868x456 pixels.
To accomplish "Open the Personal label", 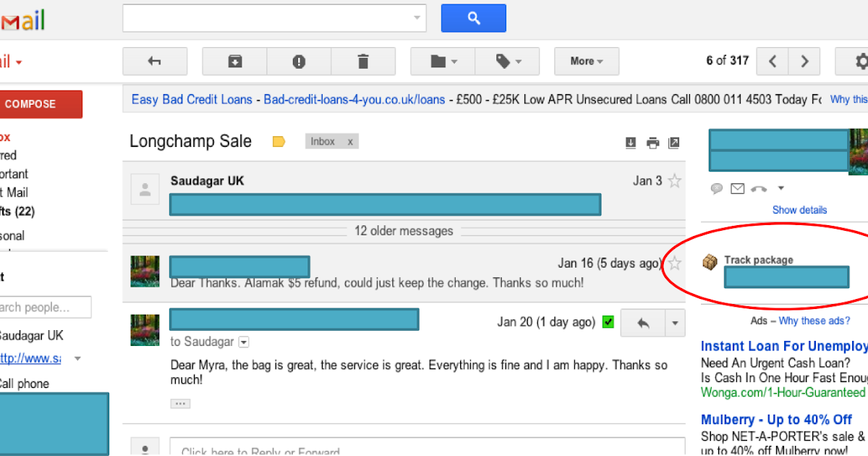I will click(x=12, y=236).
